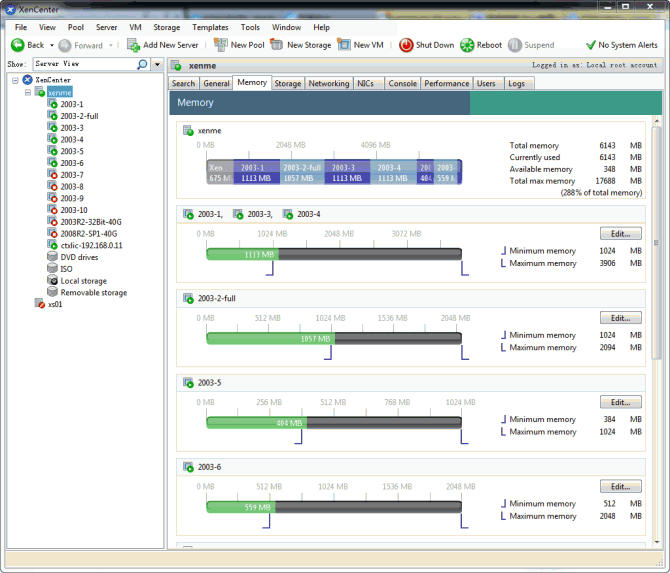Edit memory for 2003-1, 2003-3, 2003-4 group
This screenshot has width=670, height=573.
point(620,234)
